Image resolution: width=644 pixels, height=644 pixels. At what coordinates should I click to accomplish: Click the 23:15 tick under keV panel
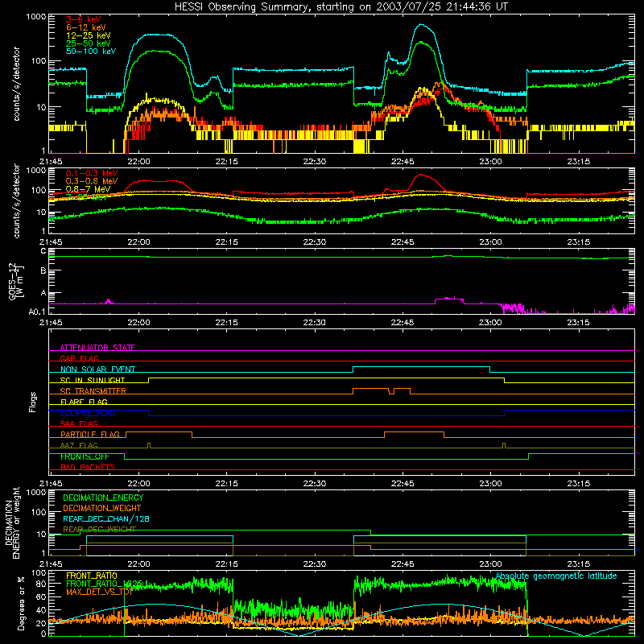(x=578, y=162)
